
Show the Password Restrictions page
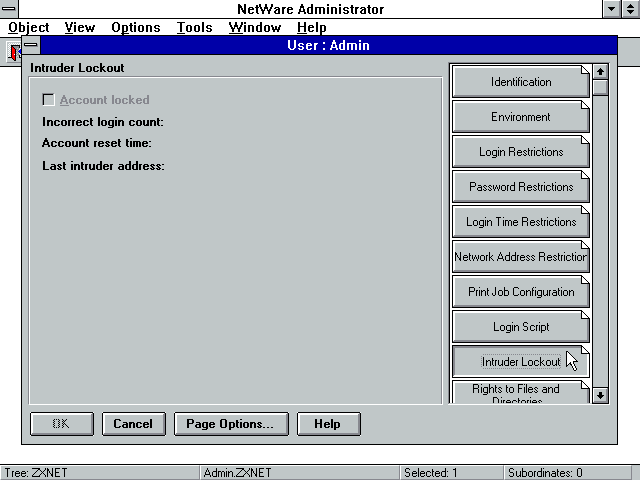[x=520, y=187]
